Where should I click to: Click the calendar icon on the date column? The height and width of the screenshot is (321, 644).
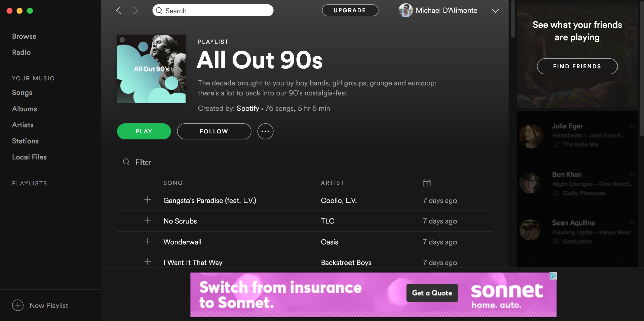coord(426,183)
